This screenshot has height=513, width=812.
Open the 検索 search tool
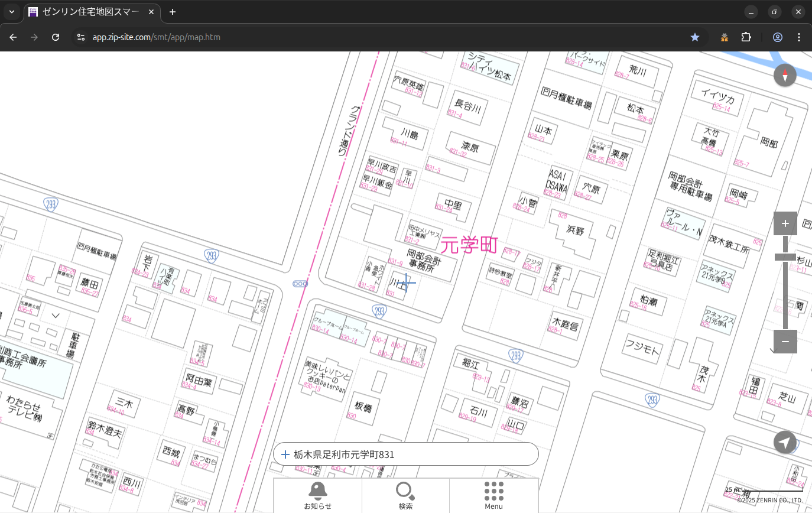405,495
